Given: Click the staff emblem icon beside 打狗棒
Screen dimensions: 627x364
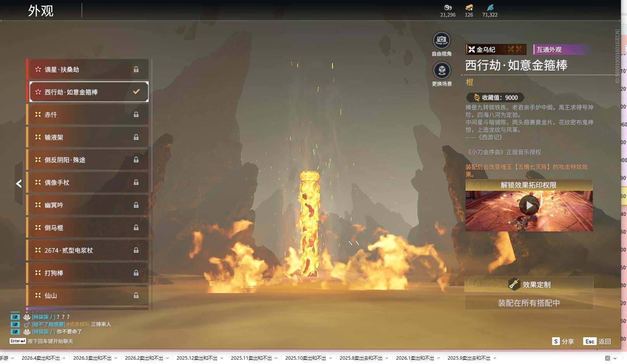Looking at the screenshot, I should [x=38, y=273].
